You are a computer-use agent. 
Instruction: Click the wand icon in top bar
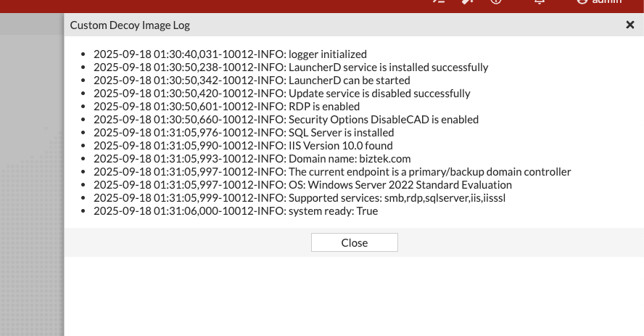[467, 2]
